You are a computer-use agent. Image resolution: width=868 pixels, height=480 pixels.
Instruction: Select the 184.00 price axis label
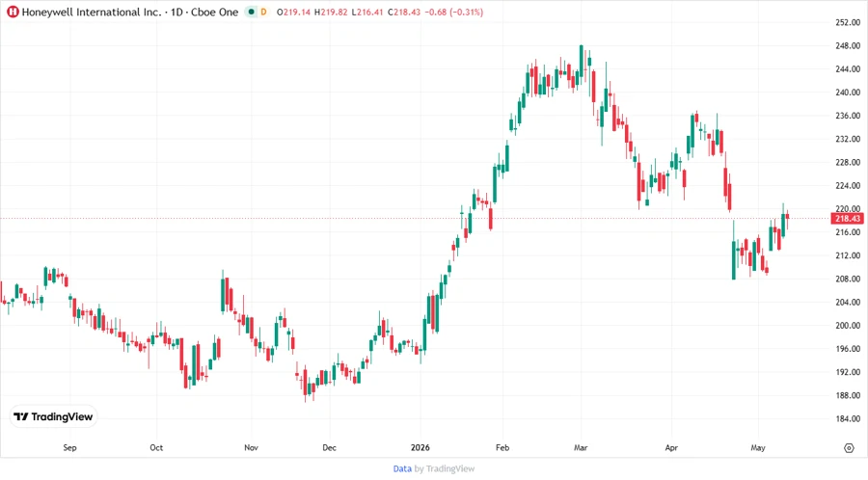pos(848,418)
